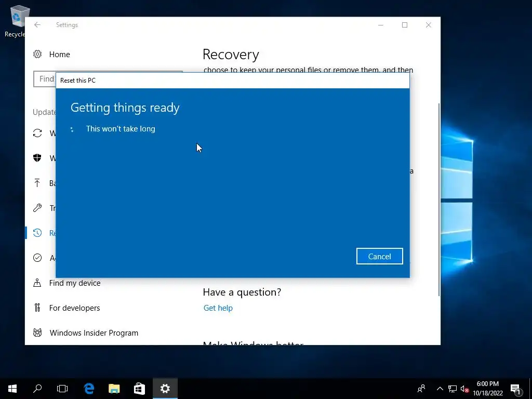Click the Recovery history icon

37,233
